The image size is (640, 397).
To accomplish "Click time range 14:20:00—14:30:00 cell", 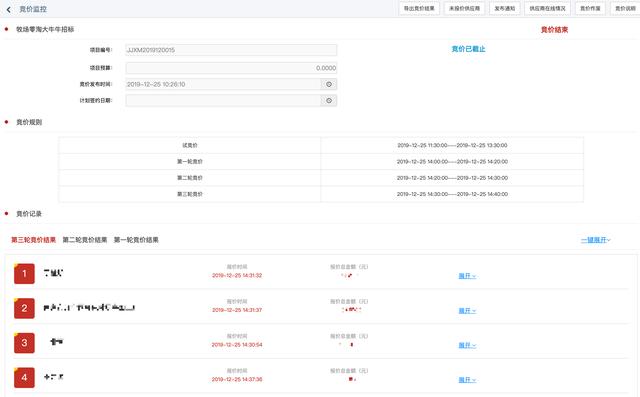I will coord(452,178).
